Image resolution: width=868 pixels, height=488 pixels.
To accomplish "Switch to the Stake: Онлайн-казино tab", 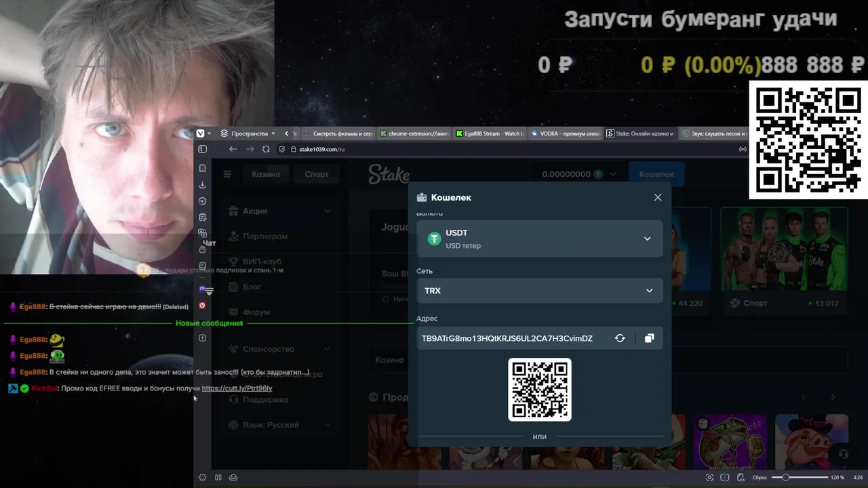I will 640,134.
